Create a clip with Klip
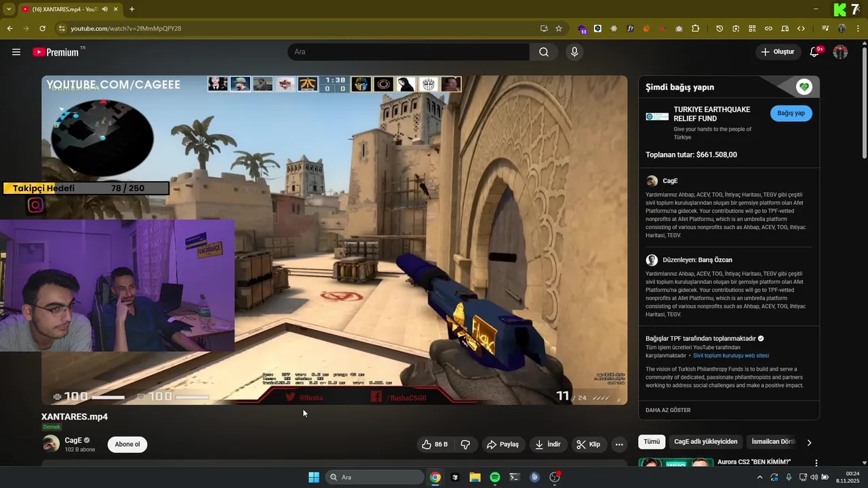The width and height of the screenshot is (868, 488). (x=588, y=445)
